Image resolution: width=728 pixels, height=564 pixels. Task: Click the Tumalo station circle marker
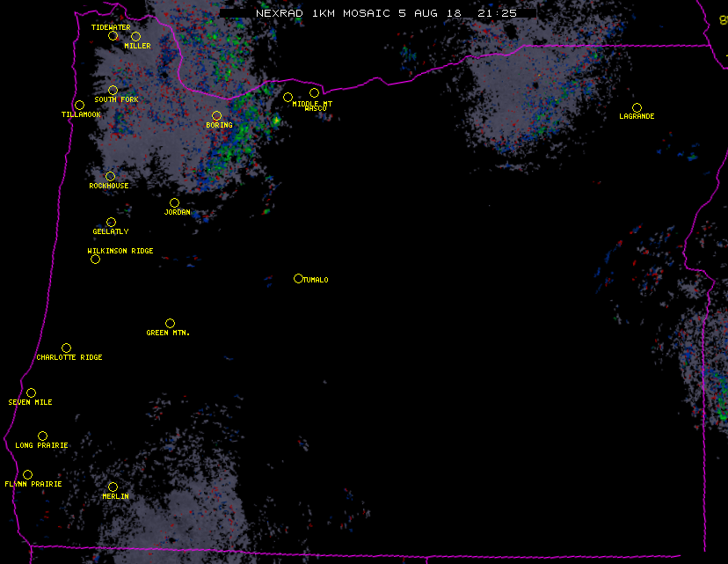(x=298, y=278)
